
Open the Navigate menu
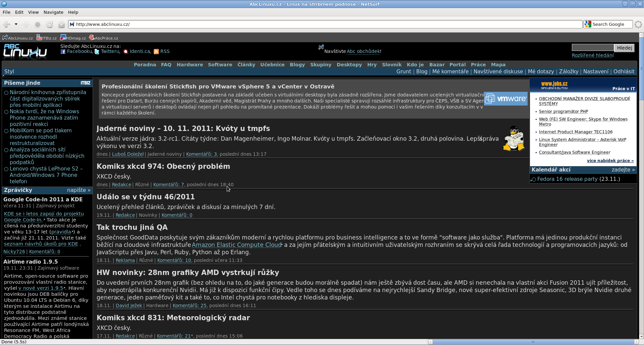pos(53,12)
